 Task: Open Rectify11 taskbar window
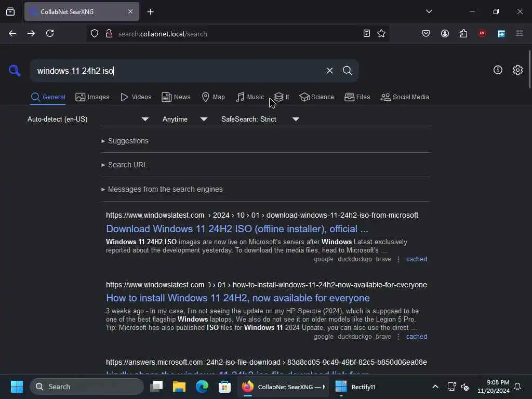coord(356,387)
